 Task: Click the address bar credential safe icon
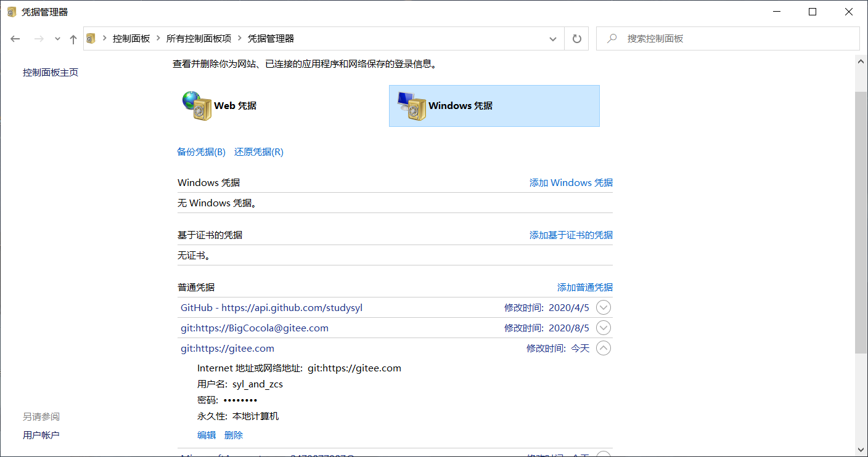point(91,38)
